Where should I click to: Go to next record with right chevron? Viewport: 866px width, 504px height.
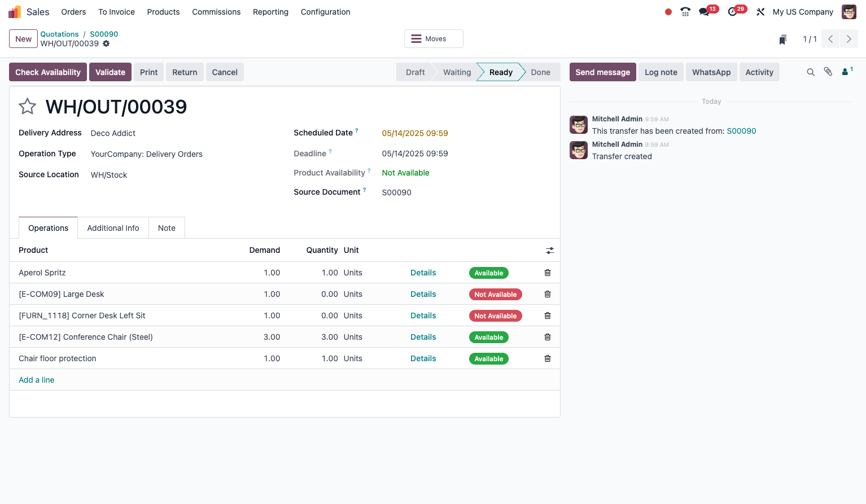click(x=848, y=39)
